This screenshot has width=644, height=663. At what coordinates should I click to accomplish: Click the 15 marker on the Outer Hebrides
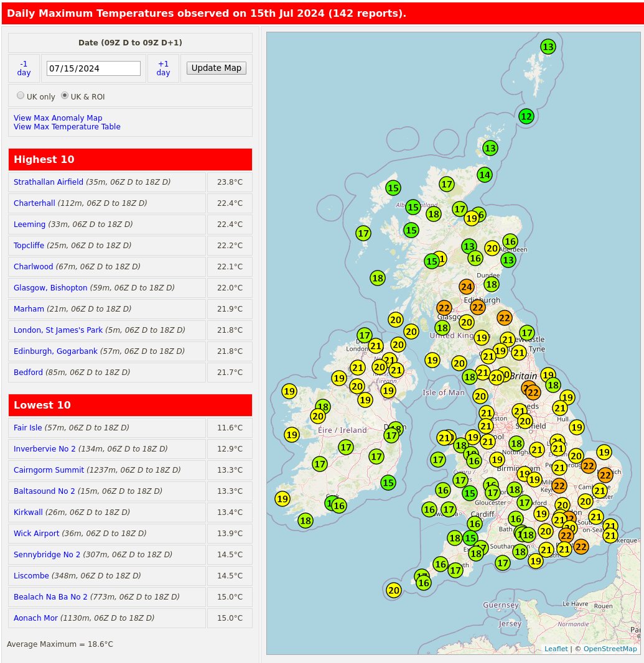[393, 188]
